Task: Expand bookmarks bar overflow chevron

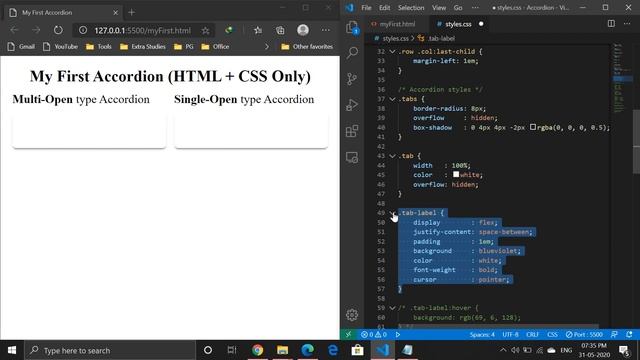Action: [x=267, y=47]
